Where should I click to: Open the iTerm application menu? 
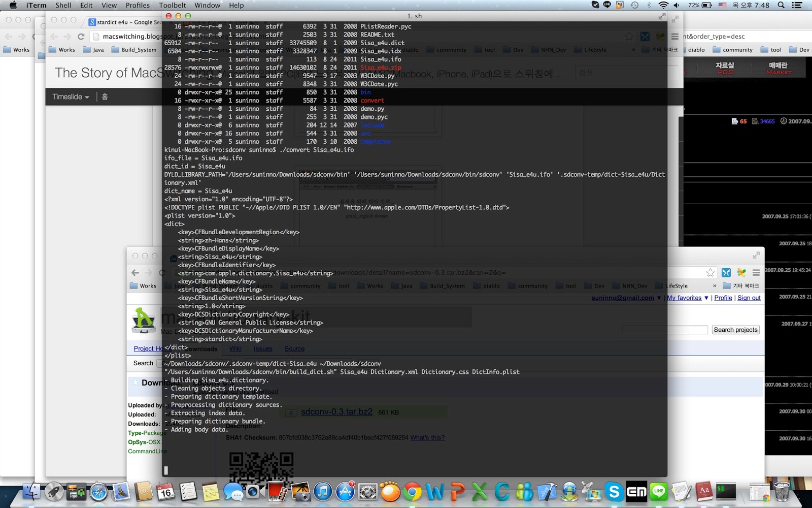click(x=36, y=5)
